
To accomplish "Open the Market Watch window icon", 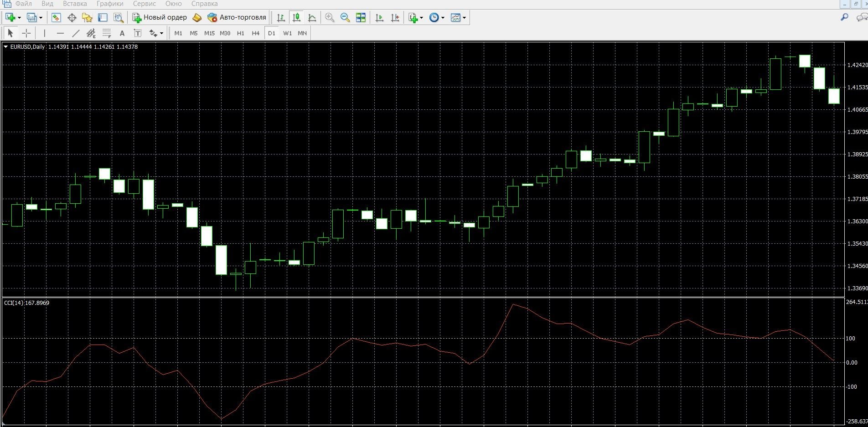I will click(x=56, y=18).
